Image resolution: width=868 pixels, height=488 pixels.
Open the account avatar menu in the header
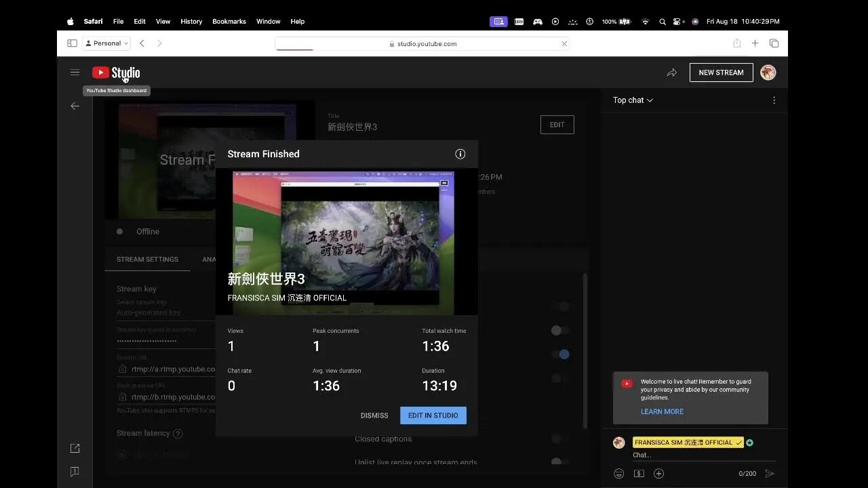tap(768, 73)
